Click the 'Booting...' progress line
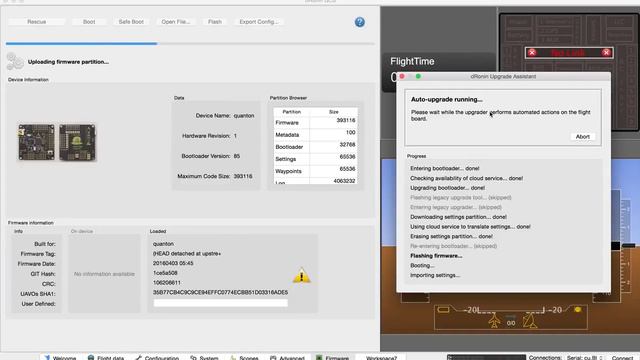 click(422, 265)
